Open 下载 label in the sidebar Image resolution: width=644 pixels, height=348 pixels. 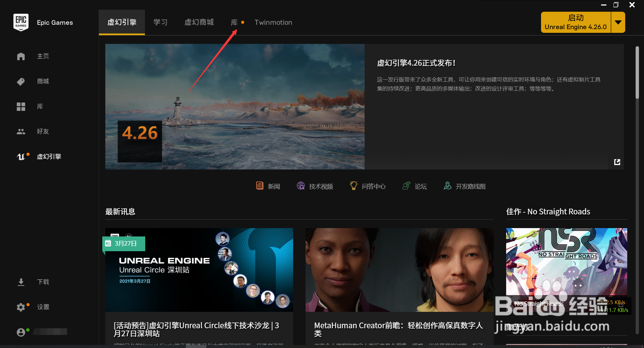(43, 282)
